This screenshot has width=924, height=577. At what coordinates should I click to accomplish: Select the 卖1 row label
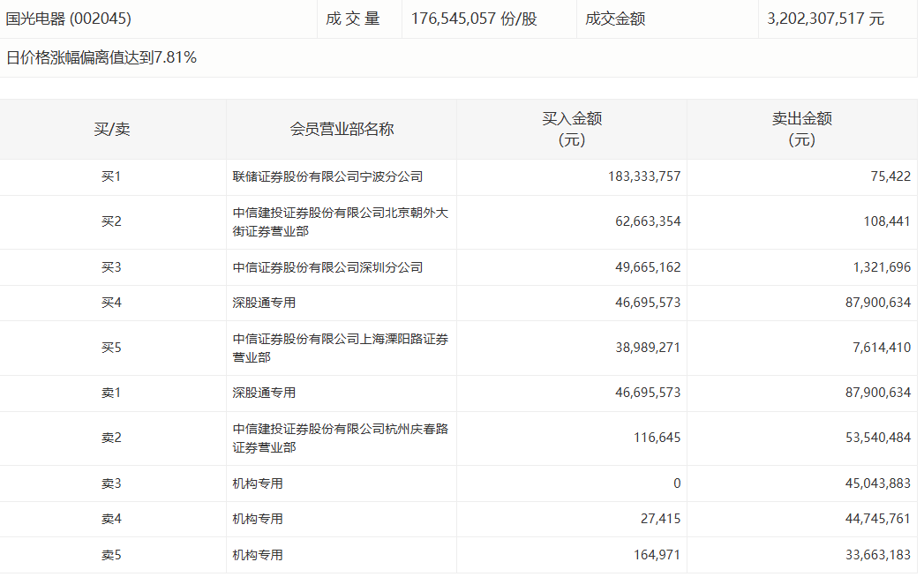[x=111, y=393]
